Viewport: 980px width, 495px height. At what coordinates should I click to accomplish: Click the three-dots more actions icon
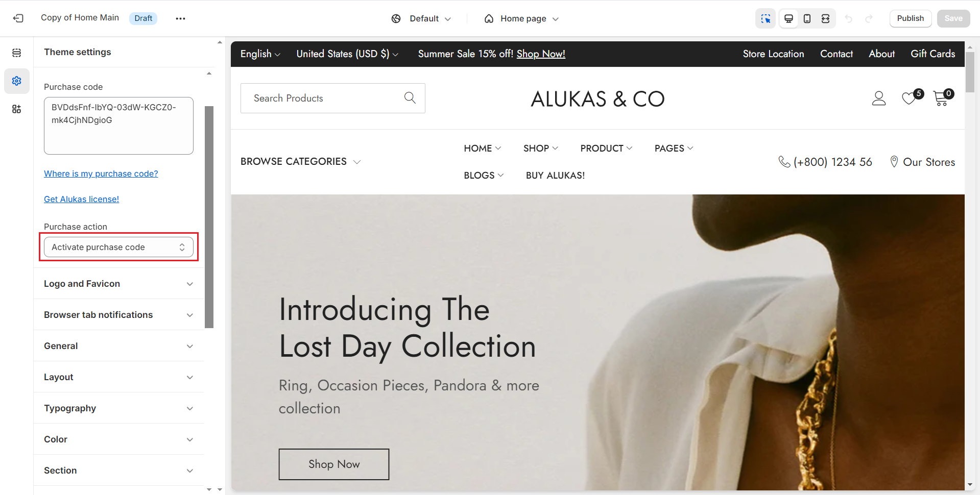coord(180,18)
